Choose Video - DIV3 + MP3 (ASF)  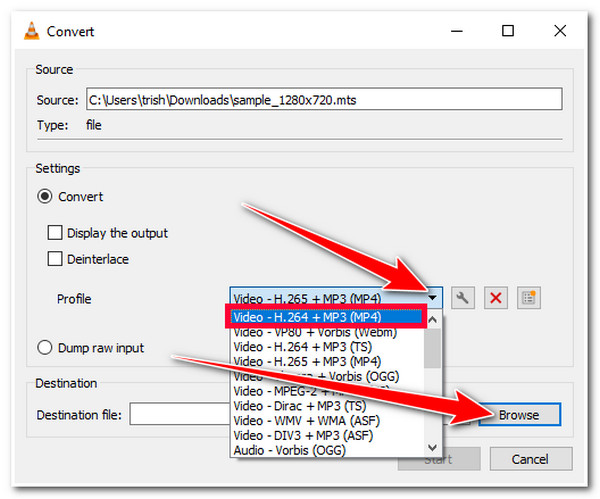tap(328, 435)
